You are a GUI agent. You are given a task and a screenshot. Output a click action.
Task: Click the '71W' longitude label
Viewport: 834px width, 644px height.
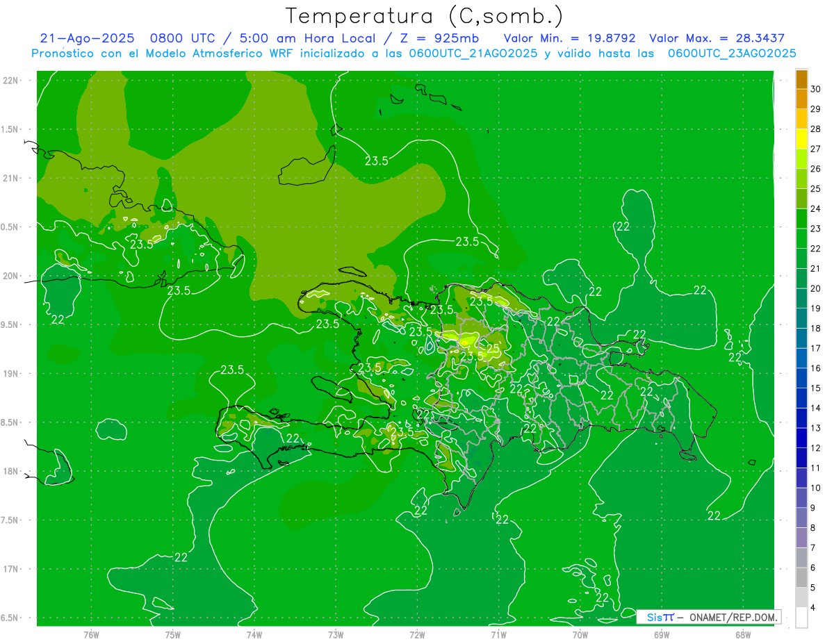point(498,635)
